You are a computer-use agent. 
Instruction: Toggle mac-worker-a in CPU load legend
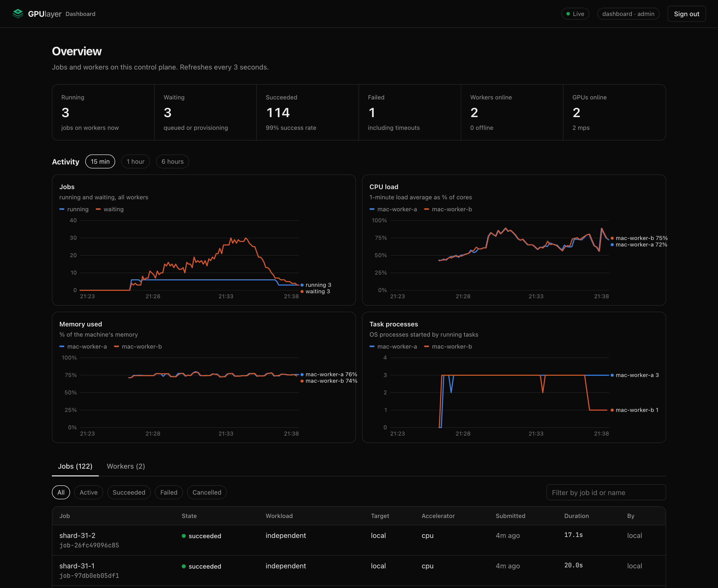click(x=393, y=209)
